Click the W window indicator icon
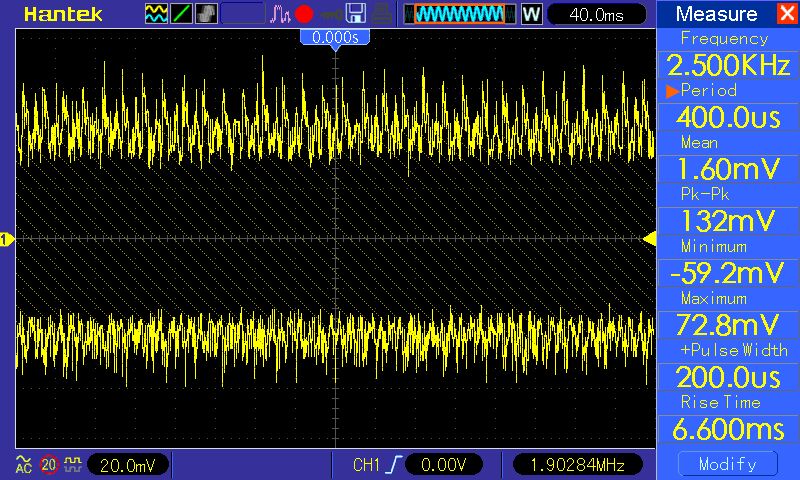The image size is (800, 480). click(x=531, y=14)
